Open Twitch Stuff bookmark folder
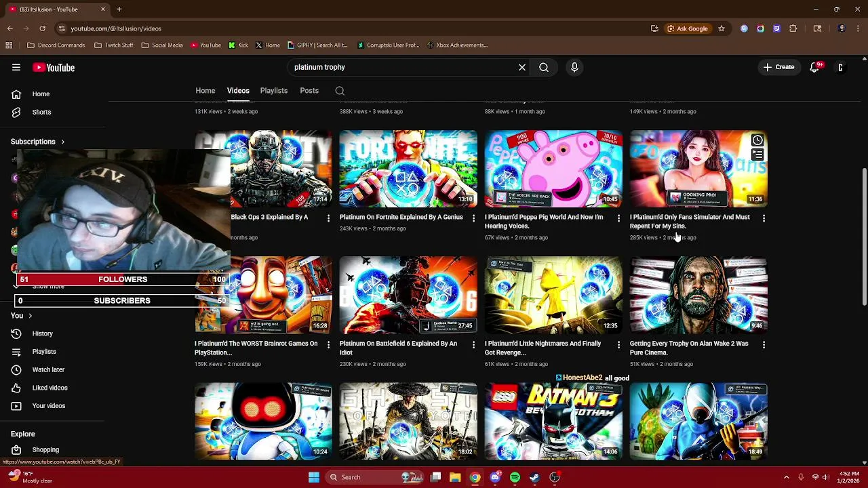Screen dimensions: 868x488 tap(114, 45)
